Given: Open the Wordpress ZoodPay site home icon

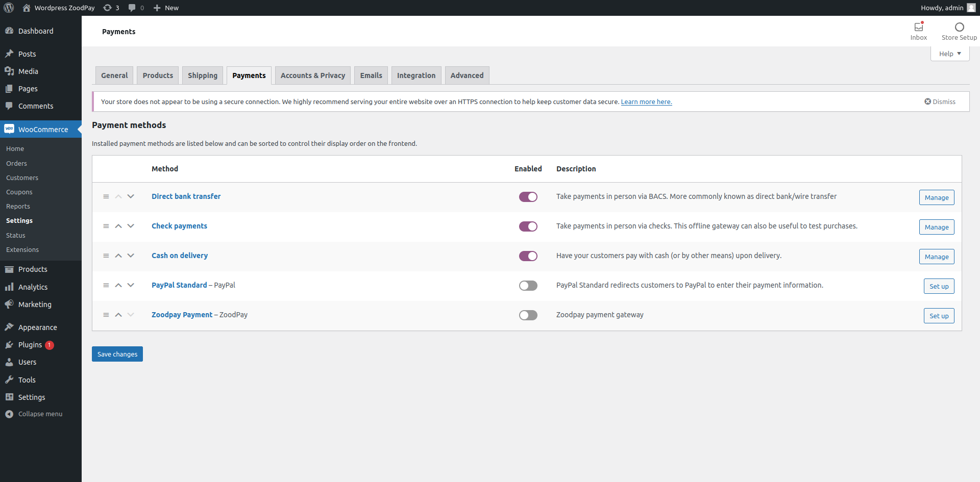Looking at the screenshot, I should (27, 8).
